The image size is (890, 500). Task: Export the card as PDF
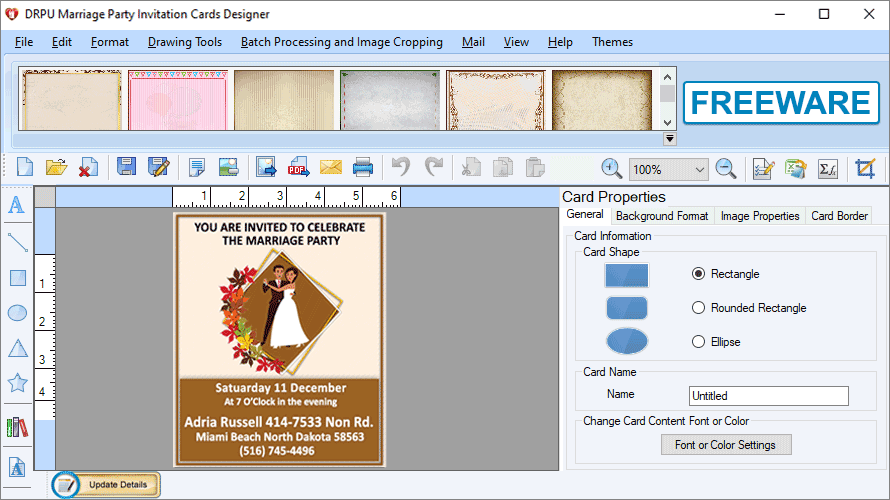[x=298, y=167]
